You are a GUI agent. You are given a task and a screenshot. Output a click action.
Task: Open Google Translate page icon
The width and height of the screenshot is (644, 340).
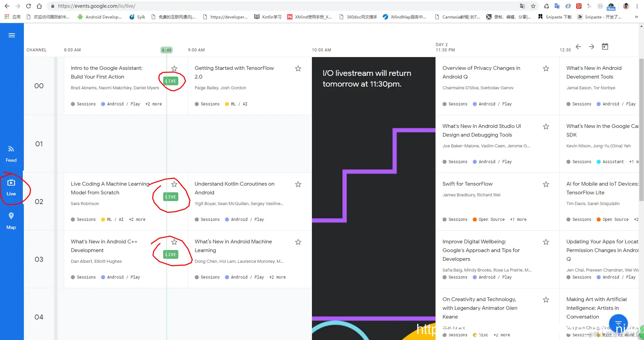click(522, 6)
